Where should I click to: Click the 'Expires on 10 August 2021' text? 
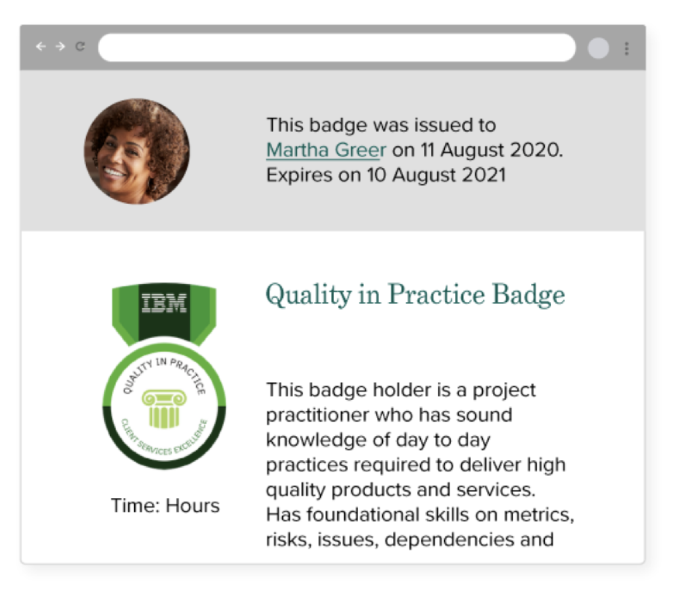(386, 175)
